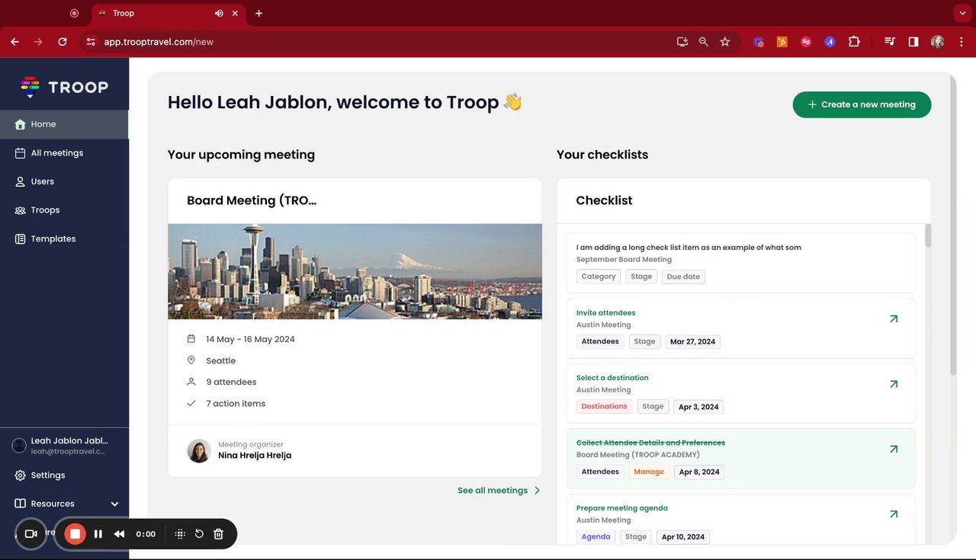Click the Troops group icon
Screen dimensions: 976x560
click(21, 210)
